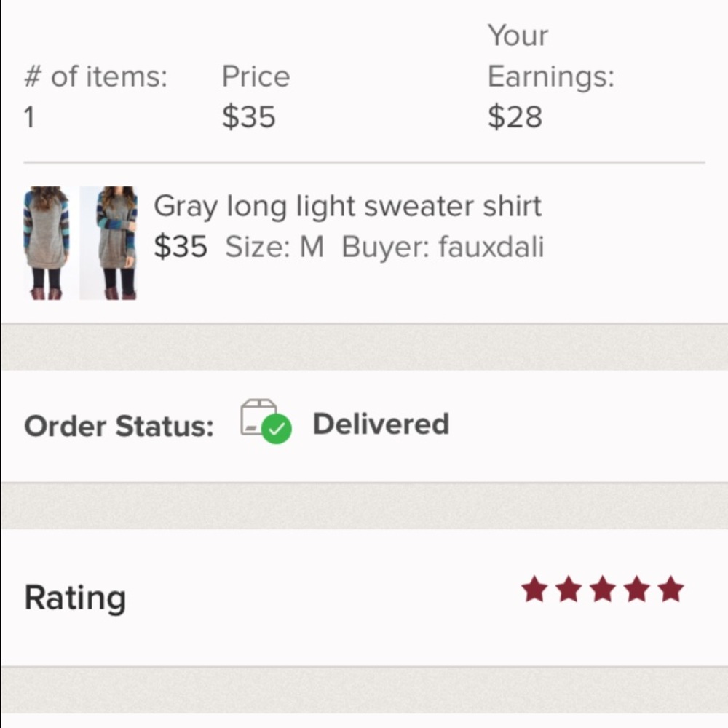Open the second sweater product thumbnail

pyautogui.click(x=108, y=242)
